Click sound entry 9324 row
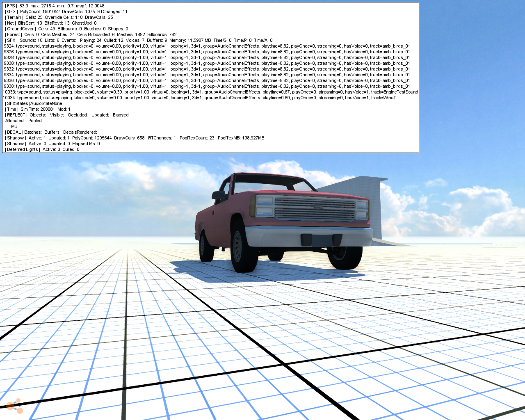 click(x=207, y=46)
